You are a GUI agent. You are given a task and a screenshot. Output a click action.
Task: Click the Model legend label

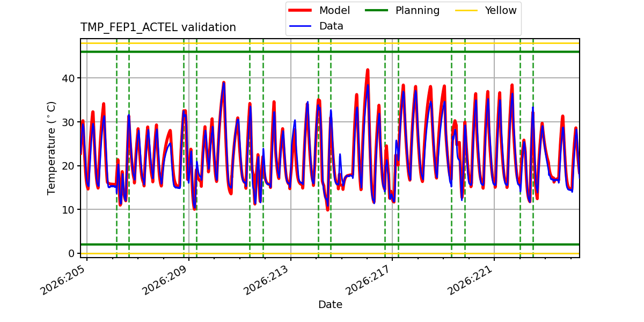pyautogui.click(x=334, y=11)
